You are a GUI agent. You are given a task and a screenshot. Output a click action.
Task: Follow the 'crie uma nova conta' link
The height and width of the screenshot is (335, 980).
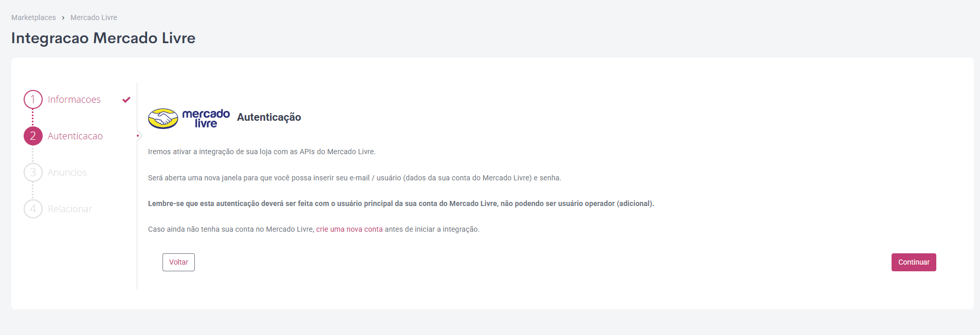tap(350, 229)
